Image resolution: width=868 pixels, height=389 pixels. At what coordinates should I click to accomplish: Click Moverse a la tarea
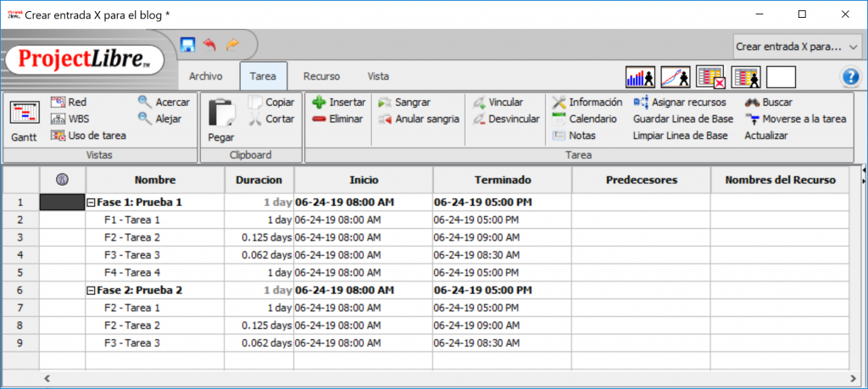(795, 119)
